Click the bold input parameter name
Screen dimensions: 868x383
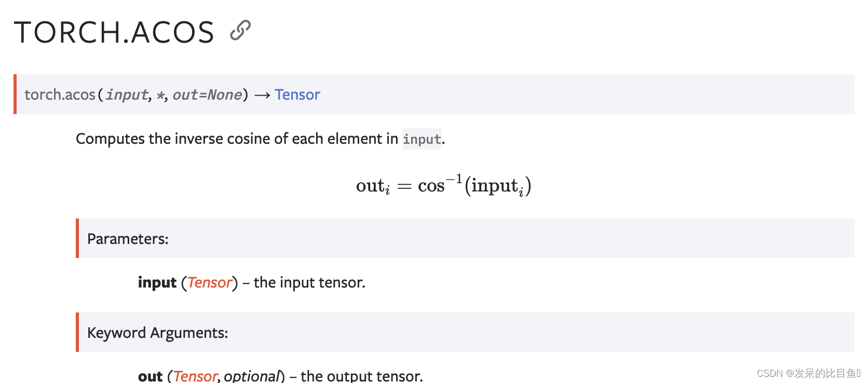pyautogui.click(x=157, y=282)
